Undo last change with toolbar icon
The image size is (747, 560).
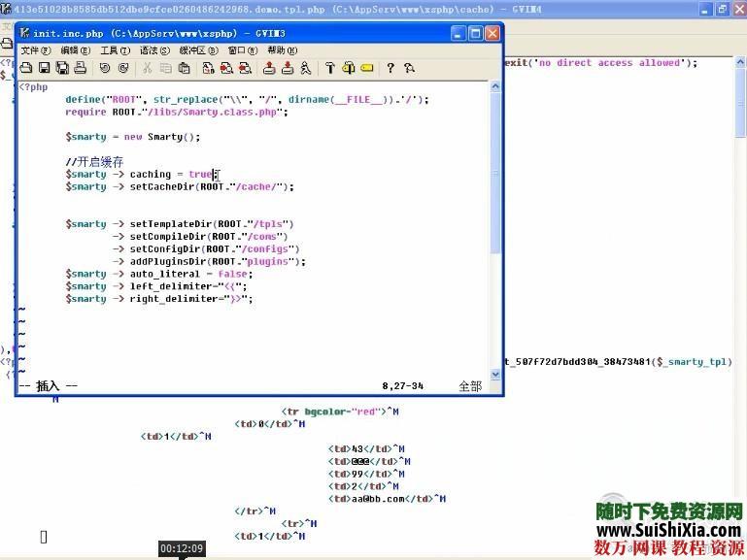pos(105,68)
